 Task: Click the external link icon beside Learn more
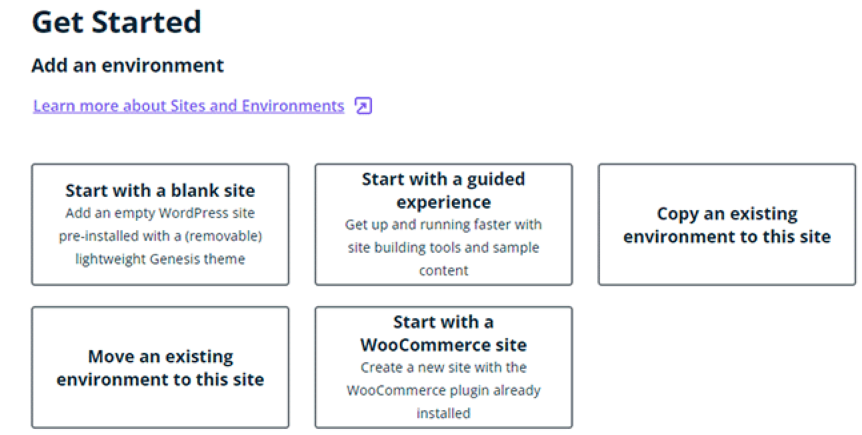click(364, 106)
